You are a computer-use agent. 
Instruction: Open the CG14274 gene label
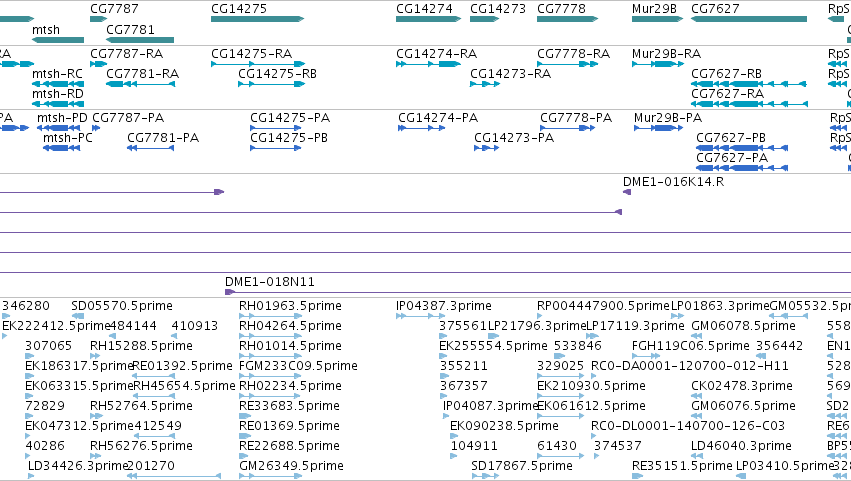[424, 9]
